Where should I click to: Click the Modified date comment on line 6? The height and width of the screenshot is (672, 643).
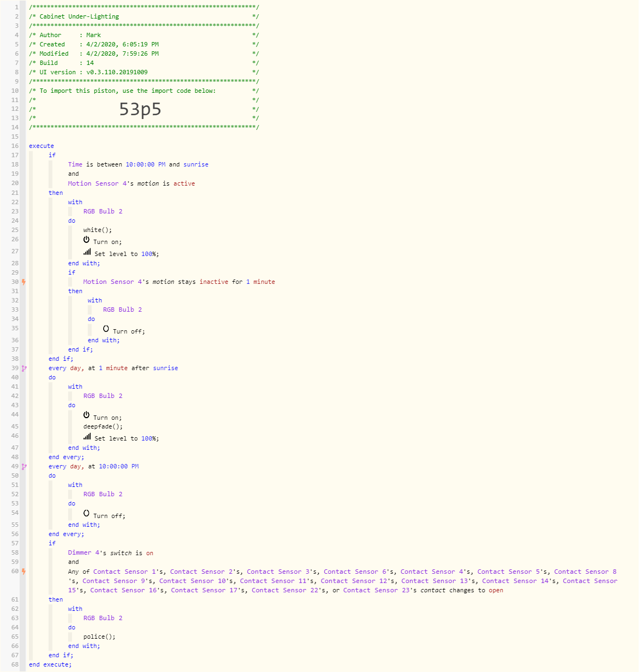click(144, 53)
